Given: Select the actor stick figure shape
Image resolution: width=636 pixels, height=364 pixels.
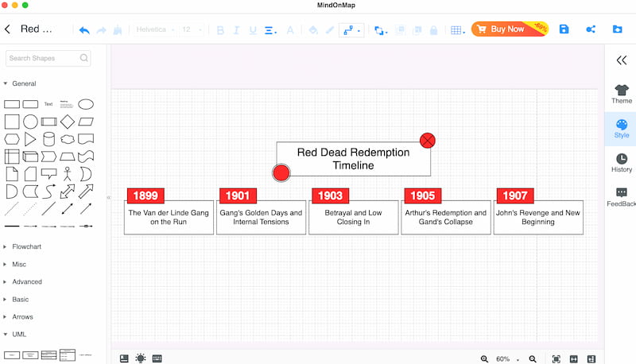Looking at the screenshot, I should click(x=68, y=174).
